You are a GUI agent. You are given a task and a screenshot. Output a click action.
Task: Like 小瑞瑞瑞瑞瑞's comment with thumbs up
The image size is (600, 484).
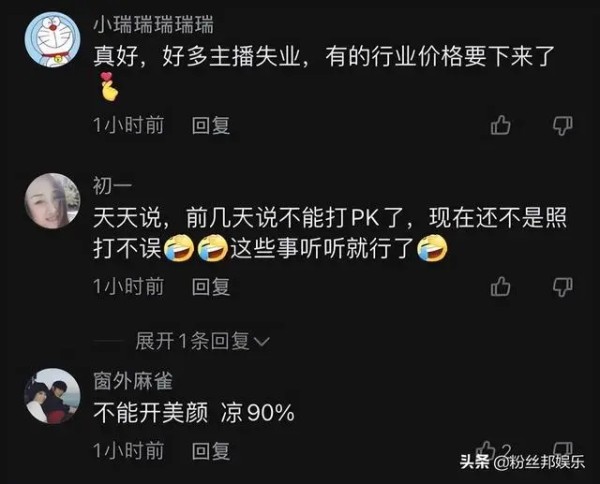tap(501, 125)
